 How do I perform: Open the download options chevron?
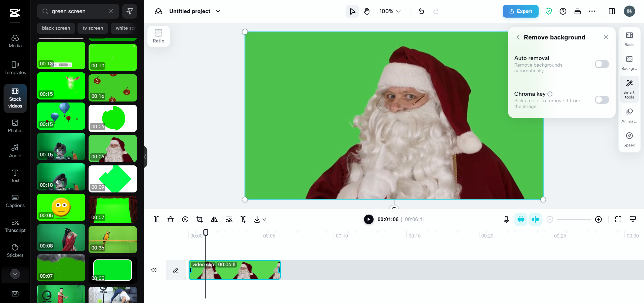coord(264,219)
